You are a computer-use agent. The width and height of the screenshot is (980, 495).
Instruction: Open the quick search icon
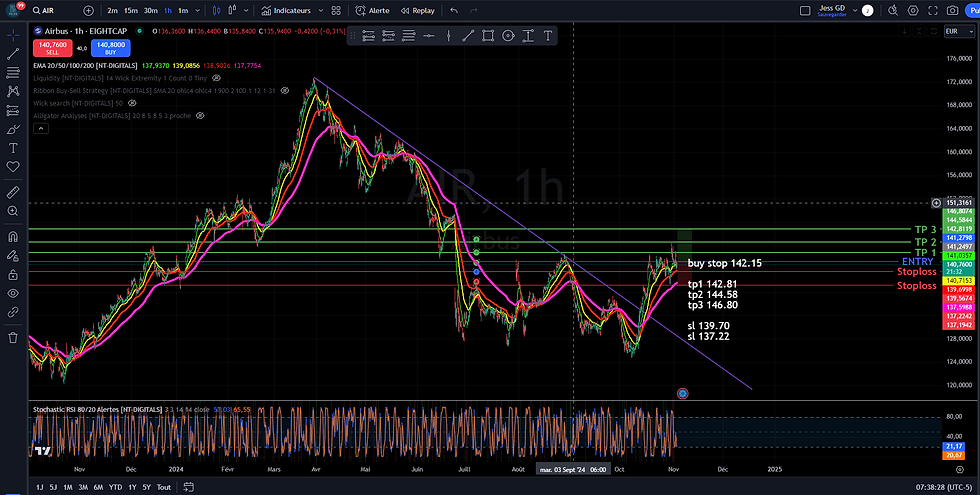point(893,11)
